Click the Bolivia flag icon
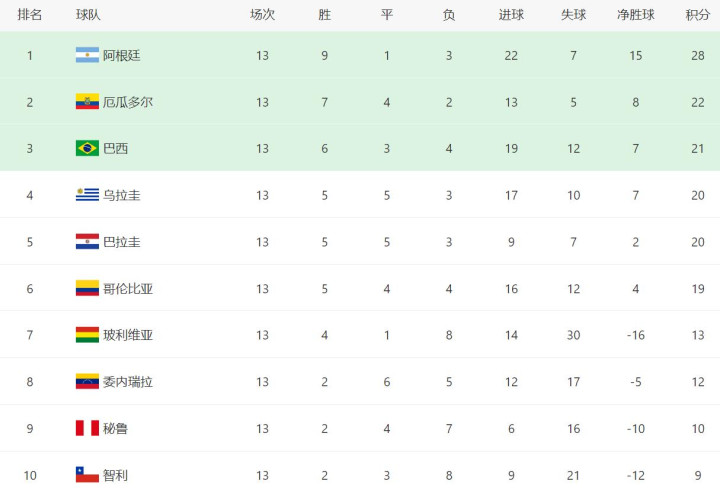720x497 pixels. click(87, 335)
